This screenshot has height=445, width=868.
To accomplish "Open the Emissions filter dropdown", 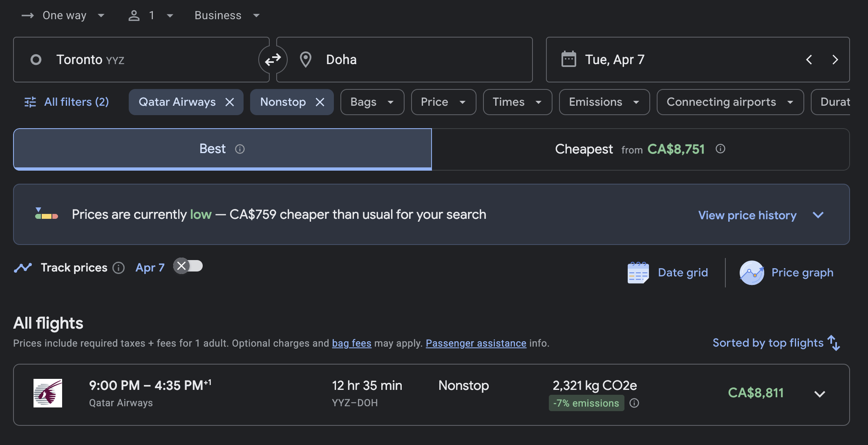I will [x=604, y=102].
